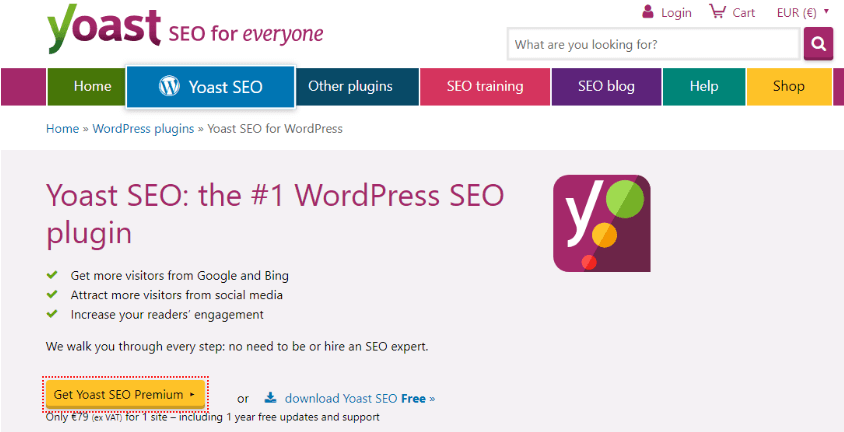Viewport: 844px width, 432px height.
Task: Go to the Home menu tab
Action: click(x=87, y=87)
